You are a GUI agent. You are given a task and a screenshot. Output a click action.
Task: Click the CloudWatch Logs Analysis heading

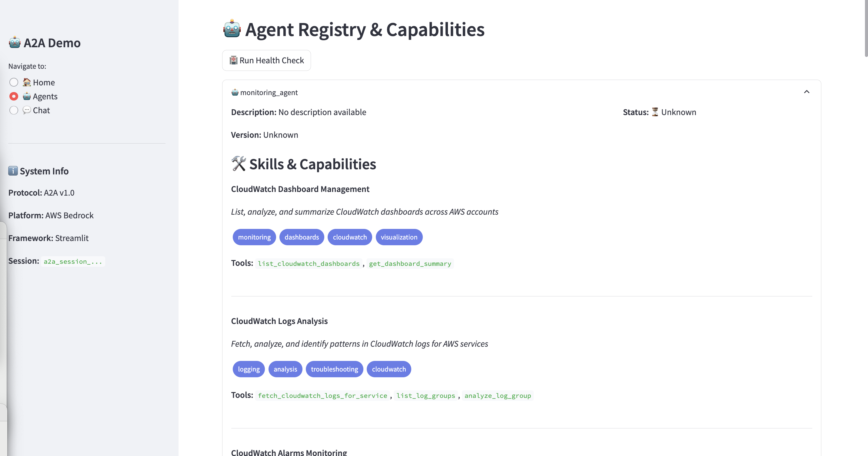(279, 321)
